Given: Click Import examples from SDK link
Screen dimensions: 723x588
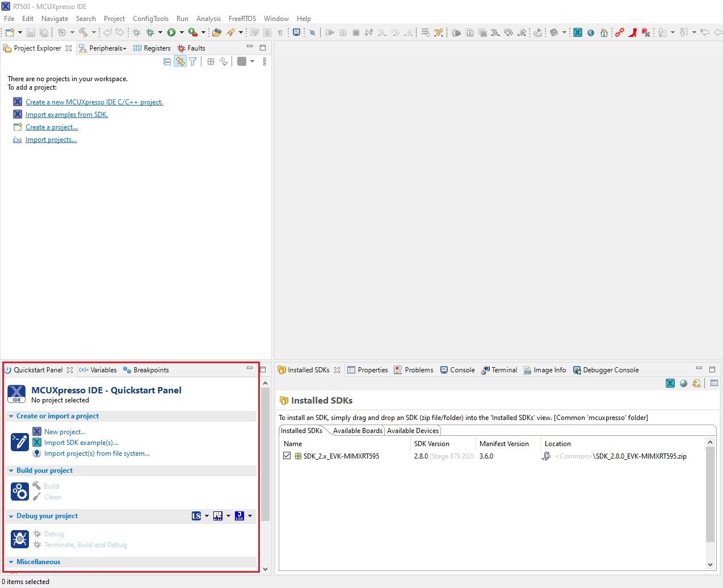Looking at the screenshot, I should pyautogui.click(x=66, y=115).
